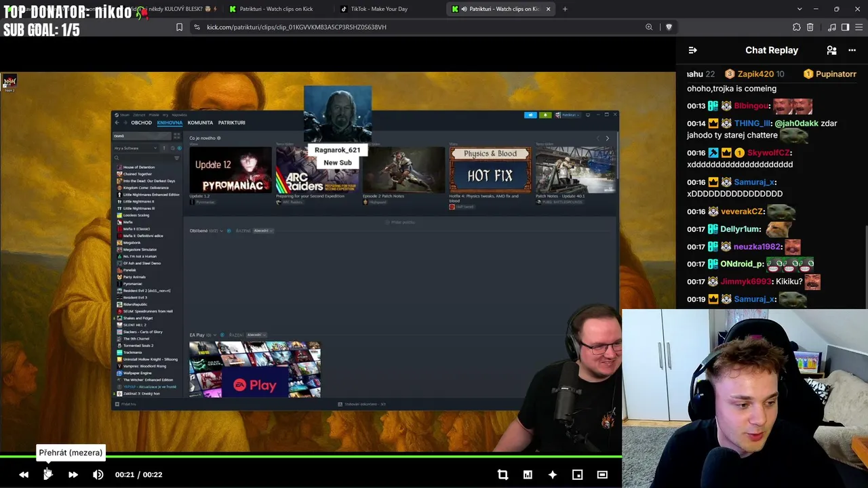Open the chat users icon

831,50
